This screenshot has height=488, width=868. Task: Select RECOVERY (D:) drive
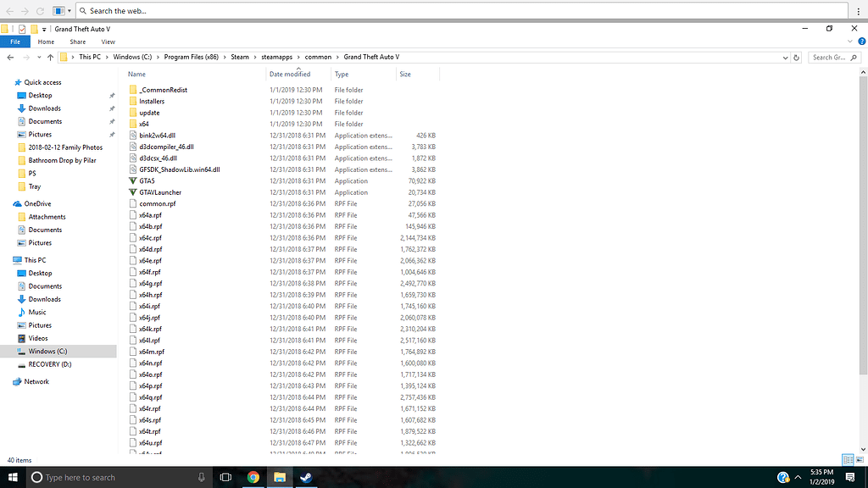coord(50,364)
